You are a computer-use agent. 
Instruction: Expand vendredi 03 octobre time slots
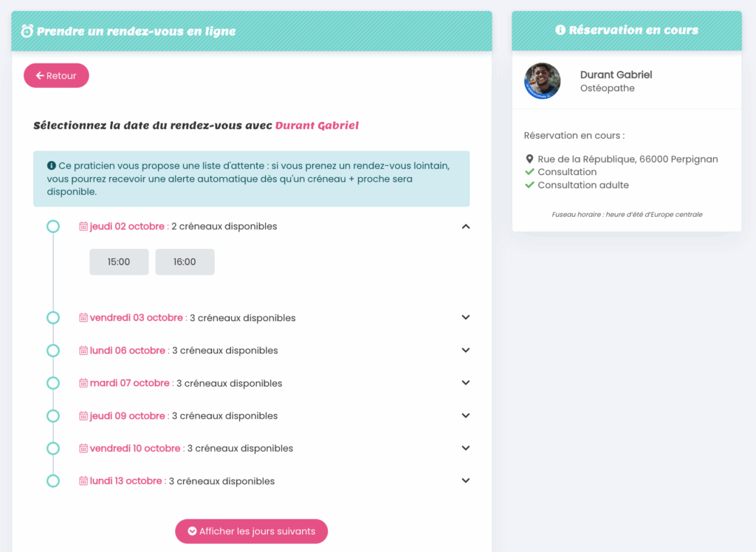(465, 317)
